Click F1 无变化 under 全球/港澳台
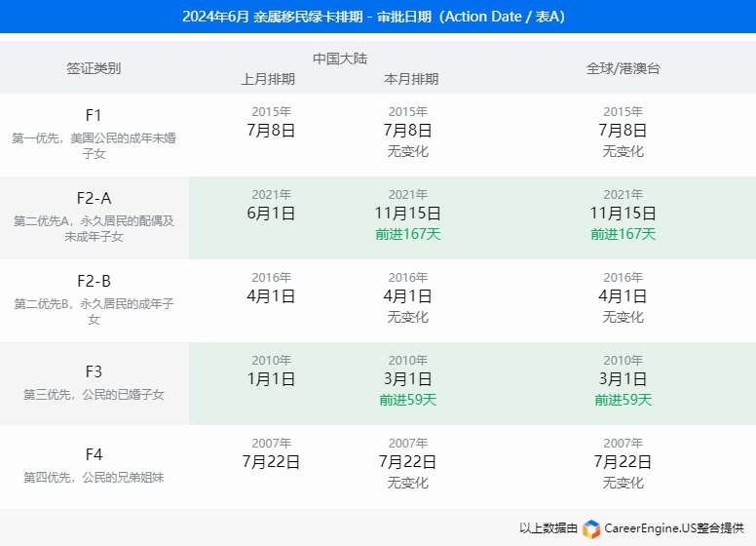756x546 pixels. point(623,151)
